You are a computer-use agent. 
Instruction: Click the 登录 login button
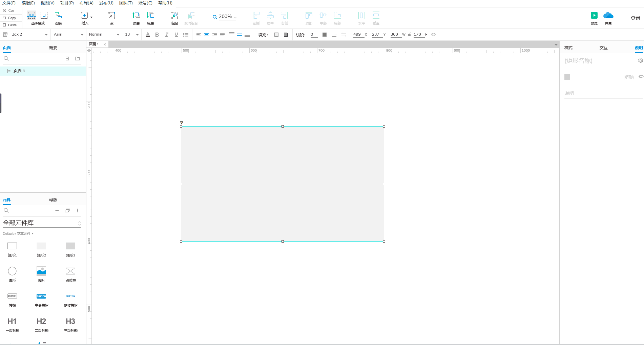pos(635,18)
